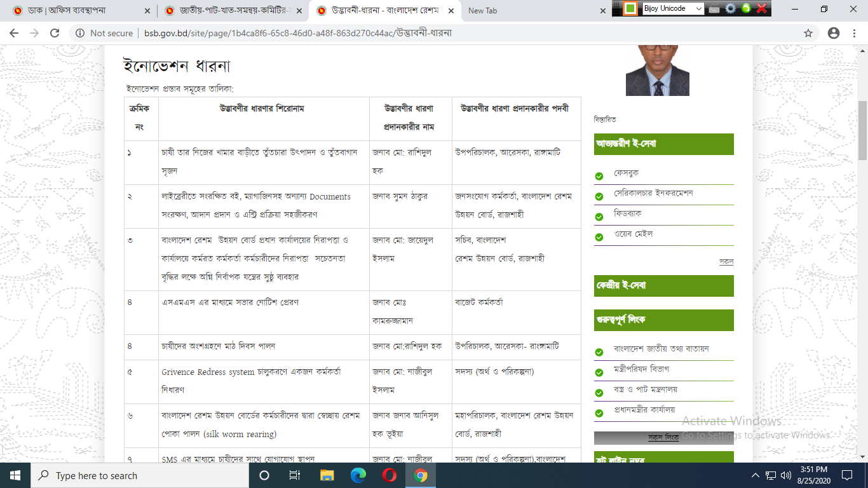Screen dimensions: 868x488
Task: Click the বিস্তারিত link under the photo
Action: tap(604, 119)
